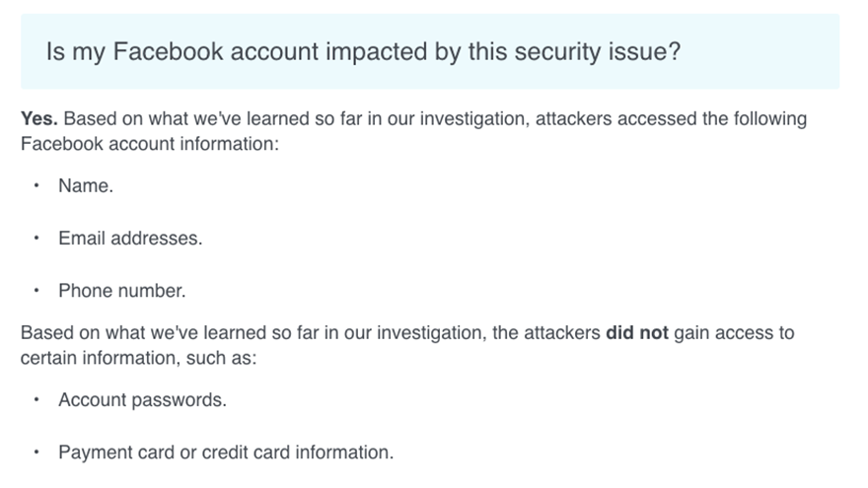
Task: Click the "certain information, such as:" line
Action: pyautogui.click(x=138, y=358)
